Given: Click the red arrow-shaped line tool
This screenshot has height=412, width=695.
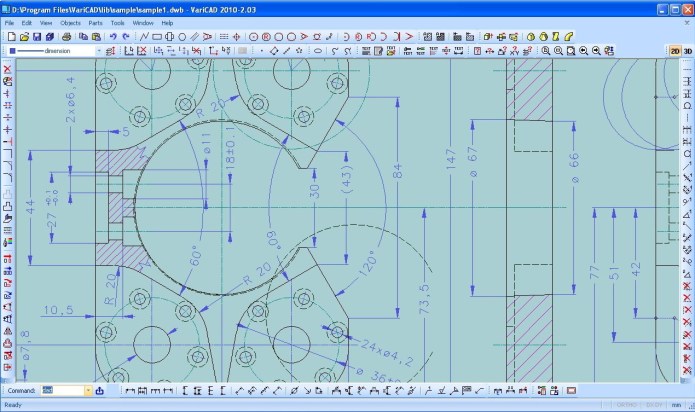Looking at the screenshot, I should tap(410, 37).
